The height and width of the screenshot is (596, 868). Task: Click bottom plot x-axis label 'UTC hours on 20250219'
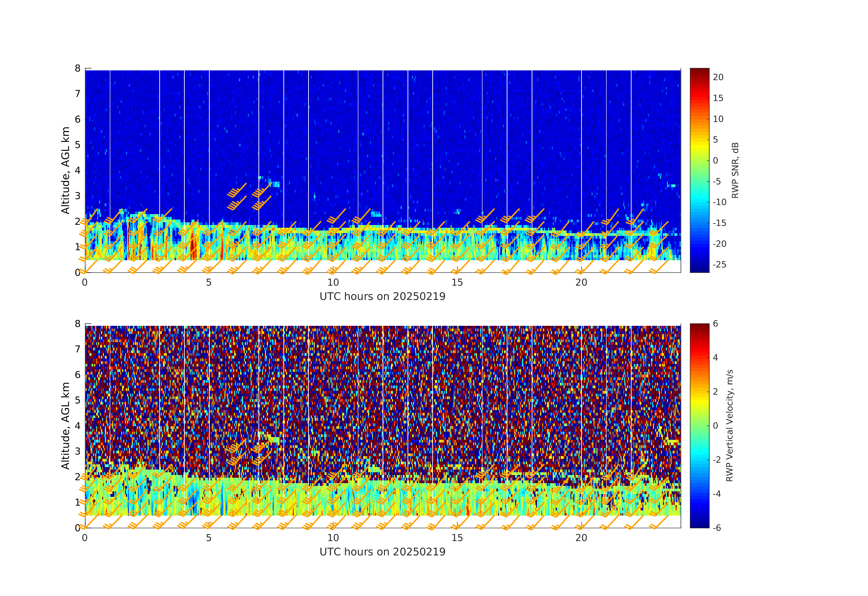point(382,551)
